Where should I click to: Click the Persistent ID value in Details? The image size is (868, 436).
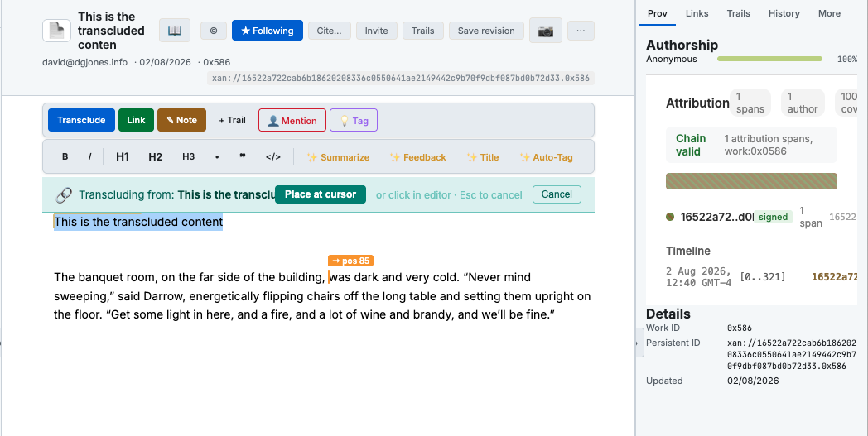(x=792, y=354)
